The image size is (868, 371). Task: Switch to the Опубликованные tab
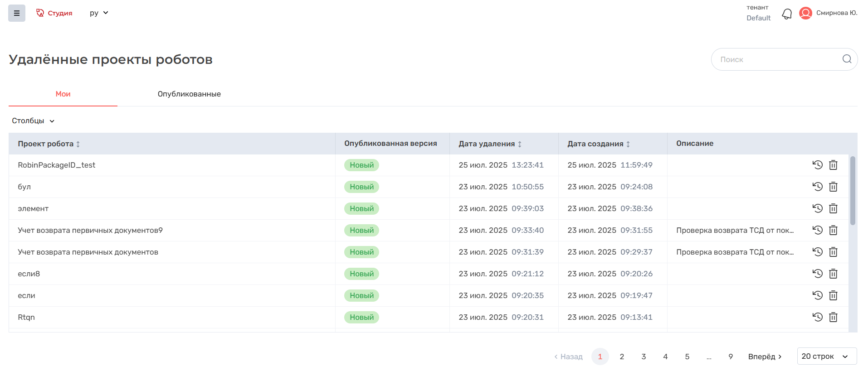pos(189,94)
